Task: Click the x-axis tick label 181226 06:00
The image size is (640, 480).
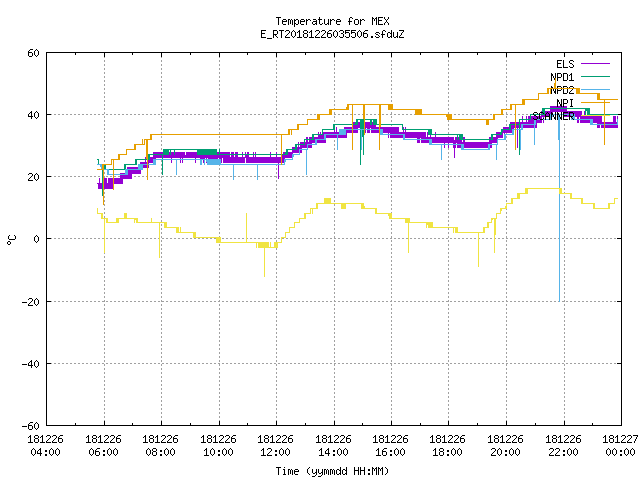Action: tap(103, 446)
